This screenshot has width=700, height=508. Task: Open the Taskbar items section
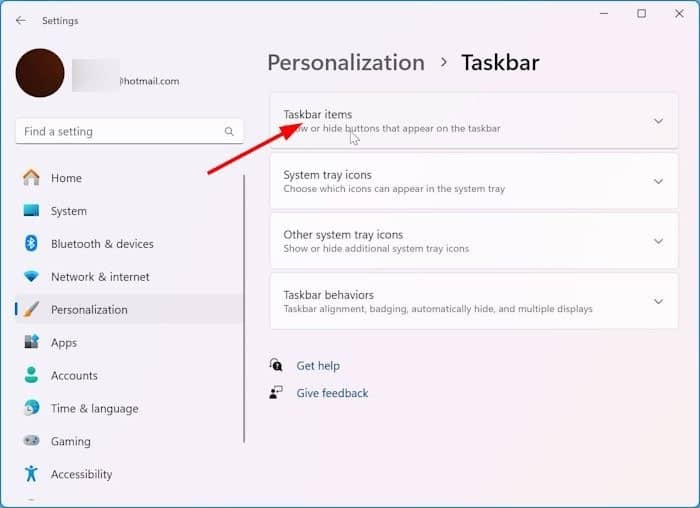[x=474, y=121]
